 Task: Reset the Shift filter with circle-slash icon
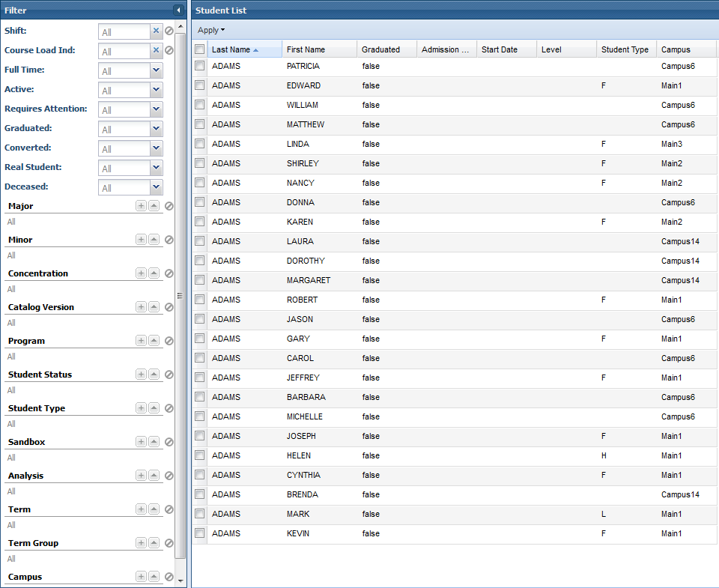pos(169,31)
